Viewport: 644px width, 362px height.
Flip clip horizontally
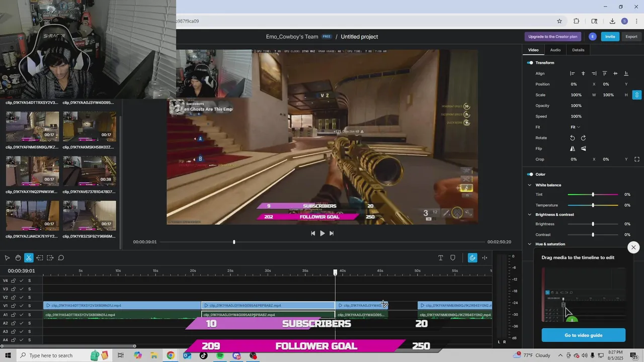click(x=573, y=149)
